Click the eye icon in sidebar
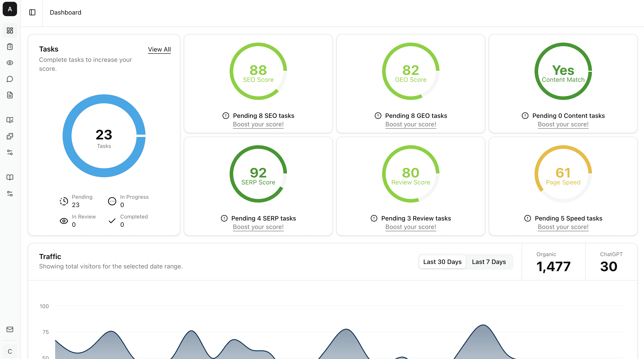 point(10,63)
